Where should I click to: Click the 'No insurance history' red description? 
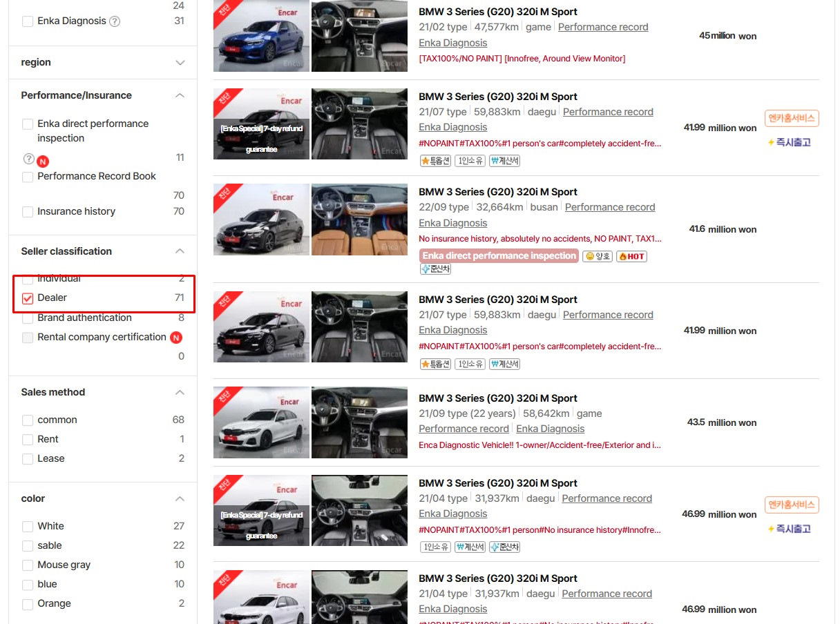(540, 239)
